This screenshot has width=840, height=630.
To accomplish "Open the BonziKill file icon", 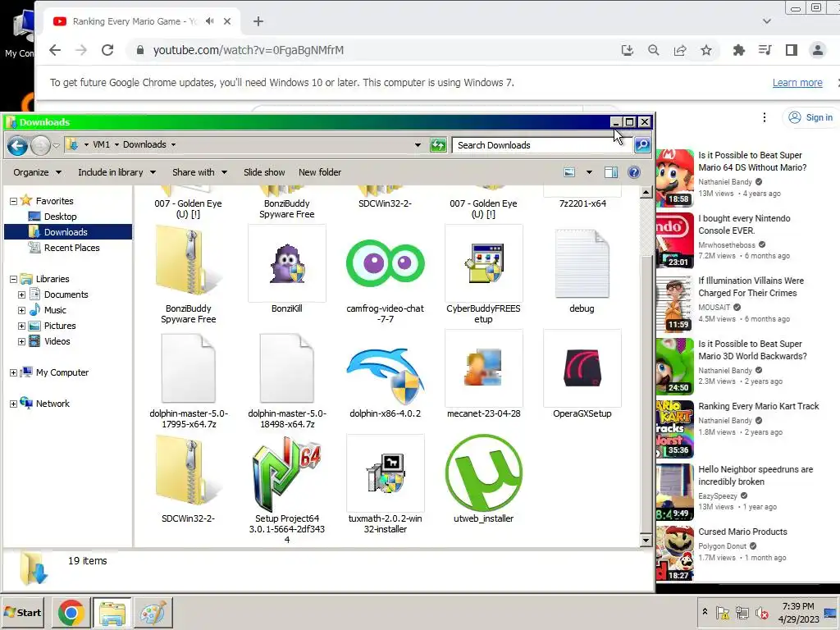I will pyautogui.click(x=286, y=263).
